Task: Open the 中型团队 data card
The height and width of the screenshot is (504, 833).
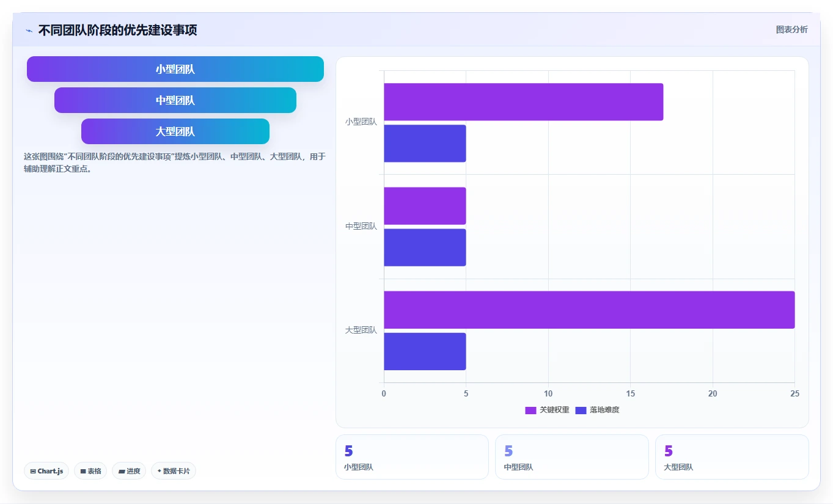Action: click(571, 457)
